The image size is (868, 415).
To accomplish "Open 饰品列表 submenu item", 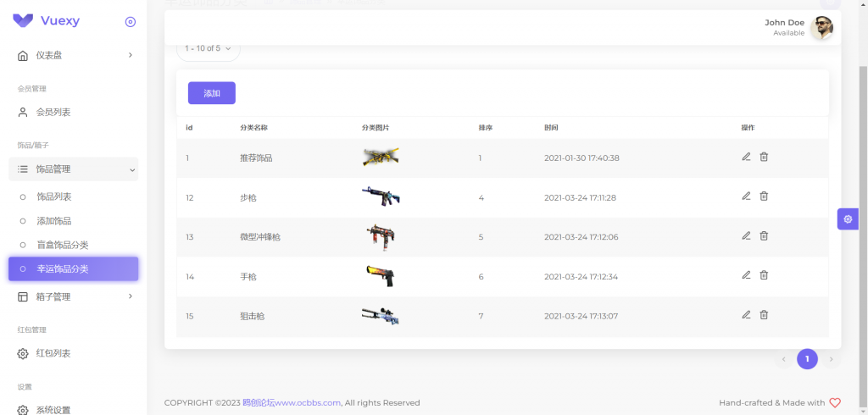I will pos(74,197).
